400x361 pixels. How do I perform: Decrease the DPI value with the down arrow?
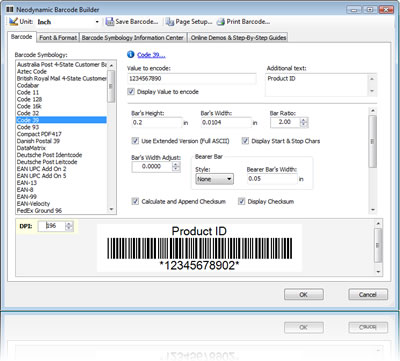tap(69, 228)
